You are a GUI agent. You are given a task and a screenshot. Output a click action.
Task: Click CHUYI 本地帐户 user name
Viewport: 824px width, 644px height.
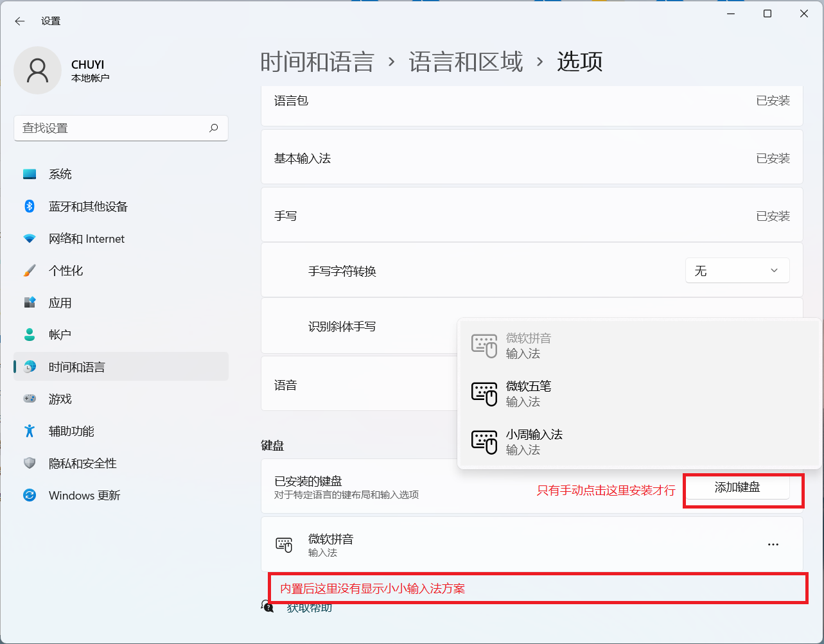click(91, 71)
